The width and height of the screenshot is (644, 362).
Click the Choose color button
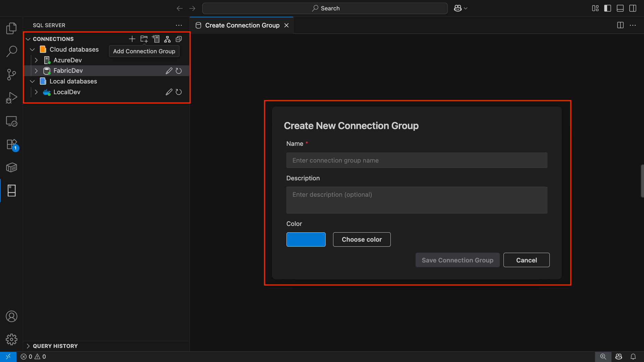tap(362, 239)
